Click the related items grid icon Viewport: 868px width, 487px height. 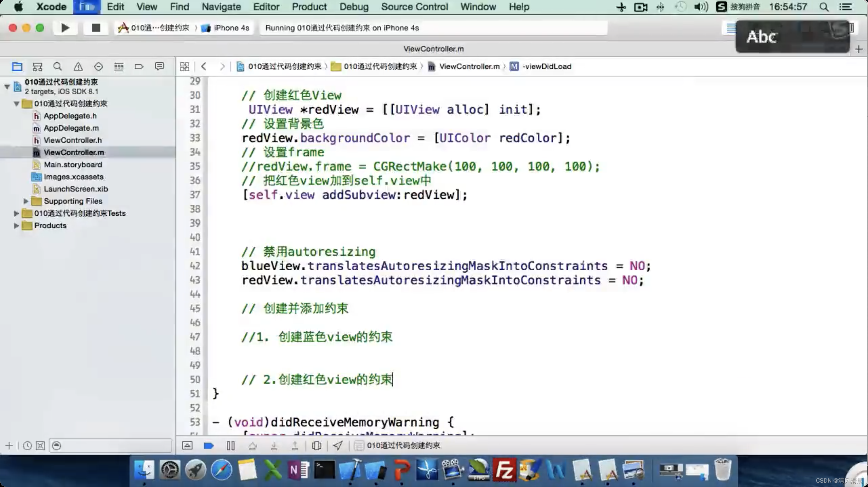(x=185, y=66)
